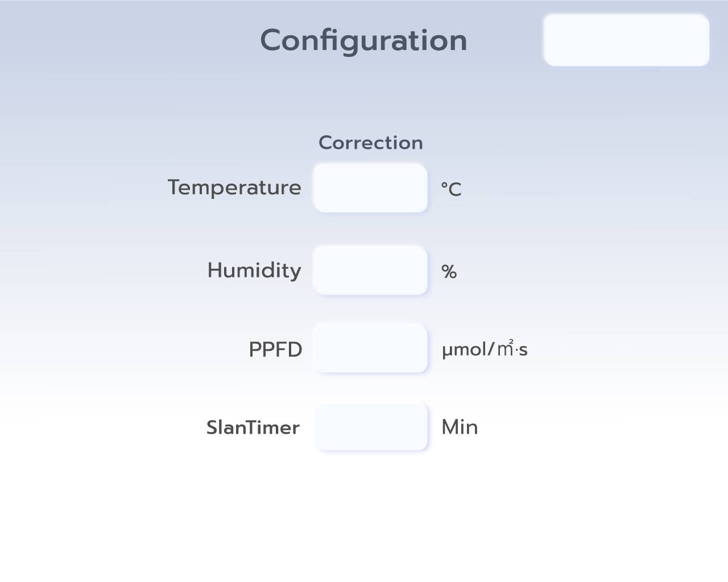The width and height of the screenshot is (728, 582).
Task: Click the Temperature correction input field
Action: click(370, 188)
